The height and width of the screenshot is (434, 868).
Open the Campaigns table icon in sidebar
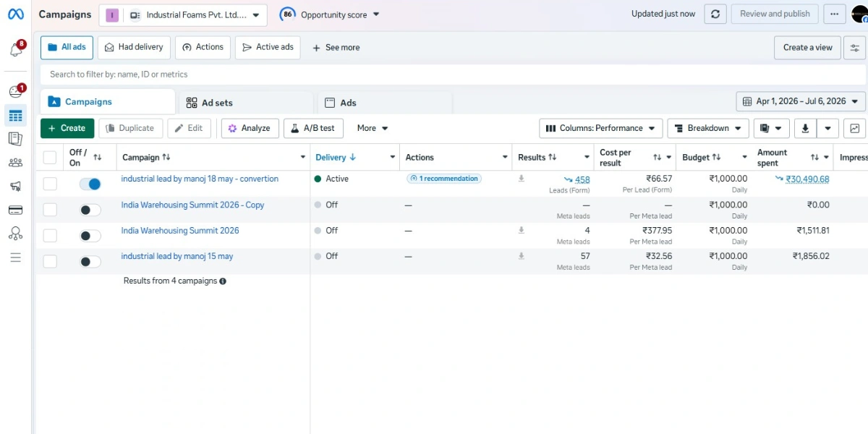15,116
